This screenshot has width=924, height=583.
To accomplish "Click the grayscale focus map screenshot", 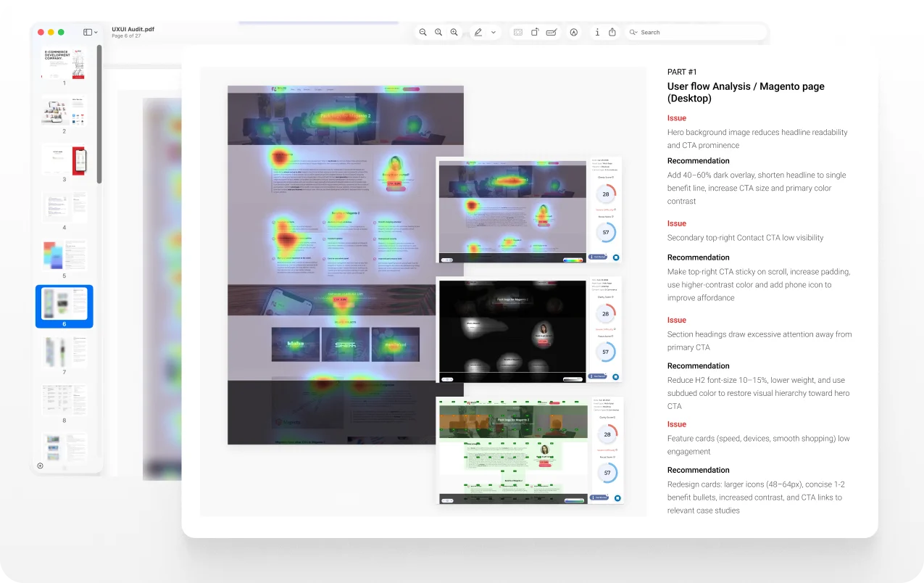I will pos(512,330).
